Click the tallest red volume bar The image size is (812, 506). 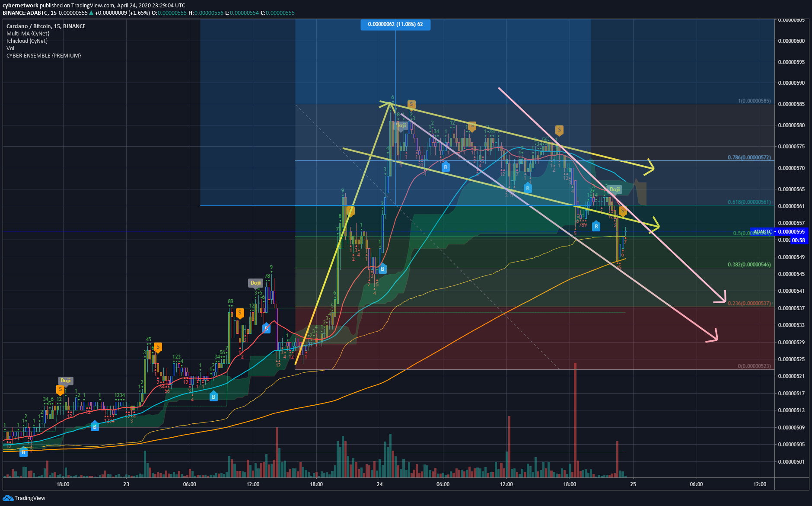click(x=575, y=420)
